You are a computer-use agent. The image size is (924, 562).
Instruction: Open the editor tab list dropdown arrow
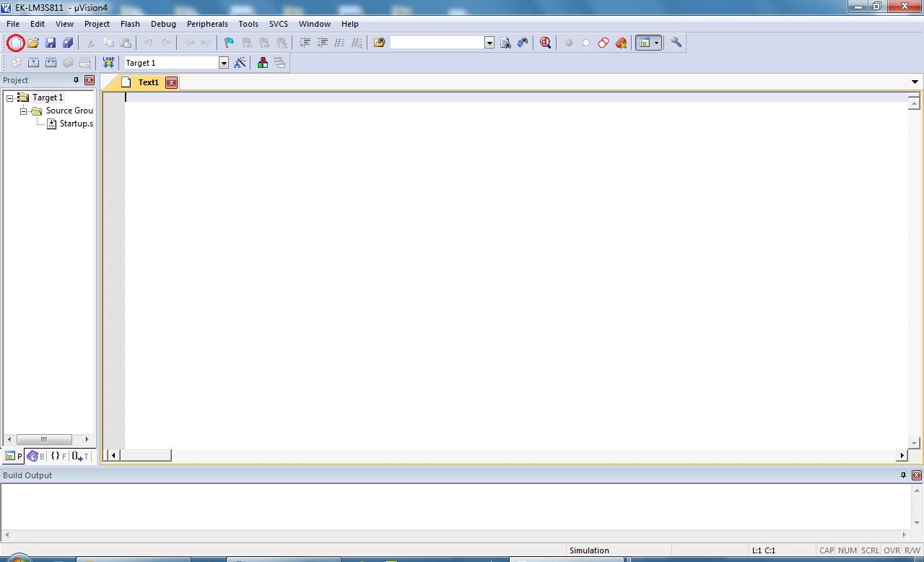[x=915, y=82]
